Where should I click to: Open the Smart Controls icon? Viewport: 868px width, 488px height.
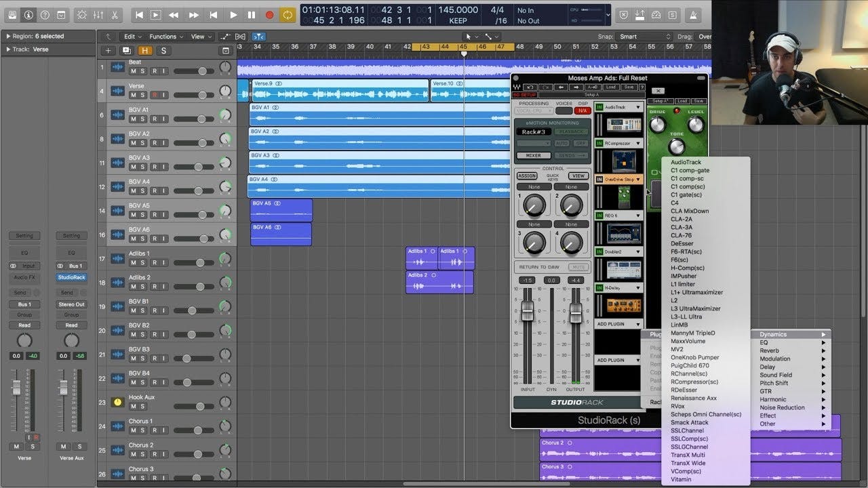82,14
